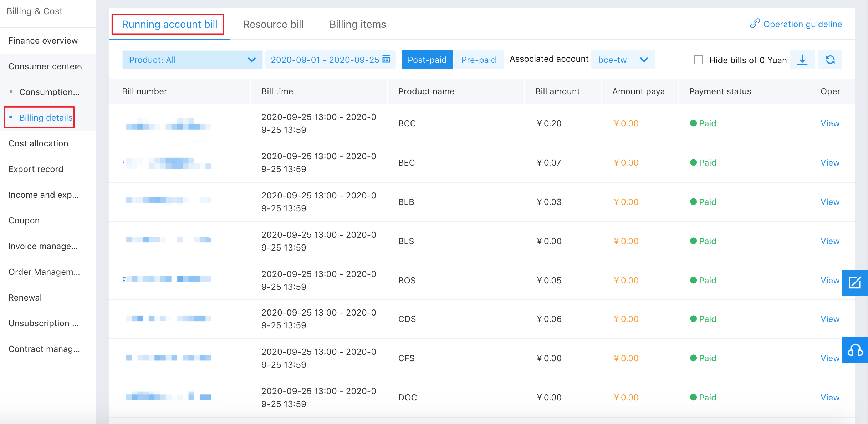Open the Operation guideline link
This screenshot has width=868, height=424.
tap(802, 24)
